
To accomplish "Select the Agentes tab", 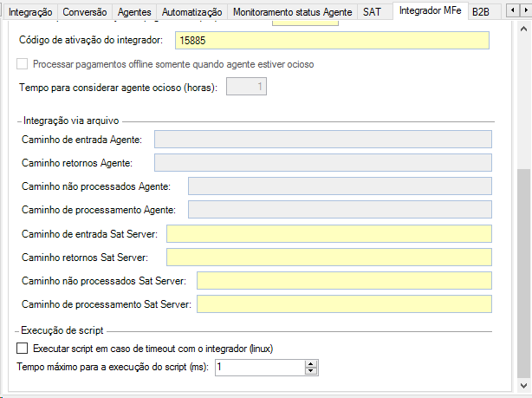I will click(133, 12).
